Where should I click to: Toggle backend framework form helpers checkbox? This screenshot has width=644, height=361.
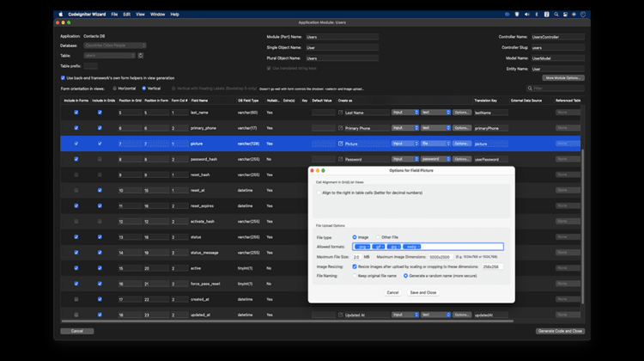tap(63, 77)
